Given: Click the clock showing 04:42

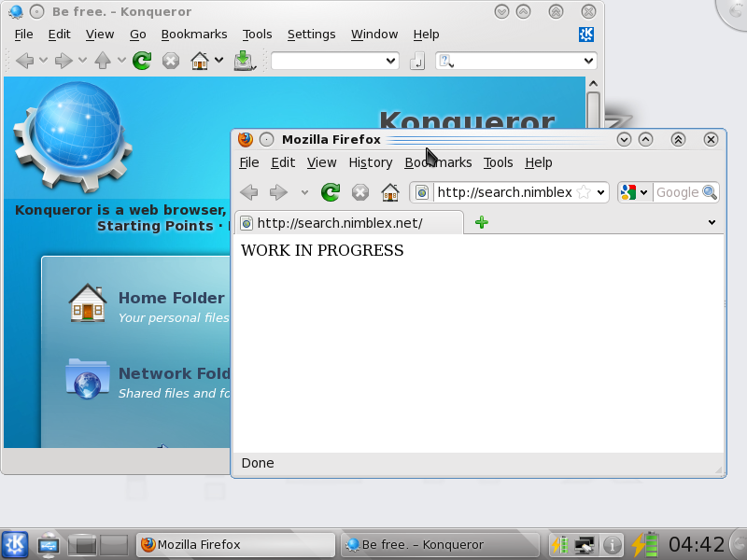Looking at the screenshot, I should click(x=696, y=545).
